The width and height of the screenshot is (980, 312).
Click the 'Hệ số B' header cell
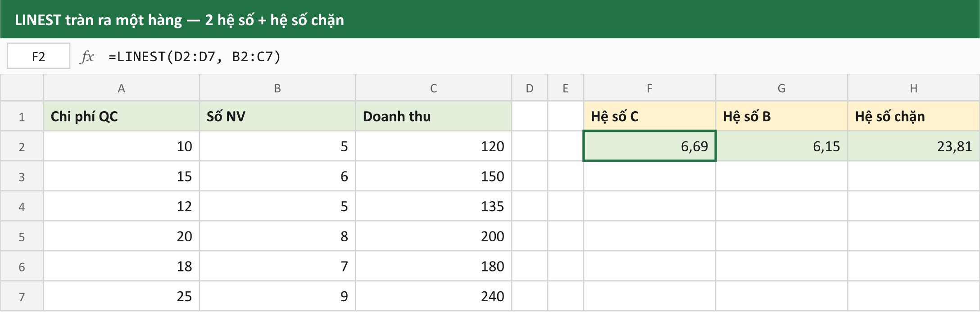click(782, 116)
